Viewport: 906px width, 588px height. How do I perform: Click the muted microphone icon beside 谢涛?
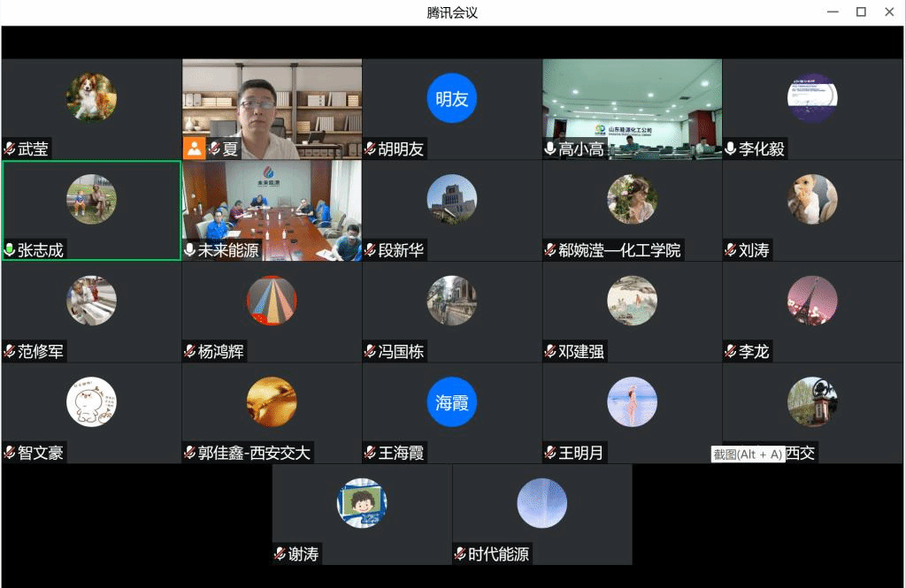(280, 554)
